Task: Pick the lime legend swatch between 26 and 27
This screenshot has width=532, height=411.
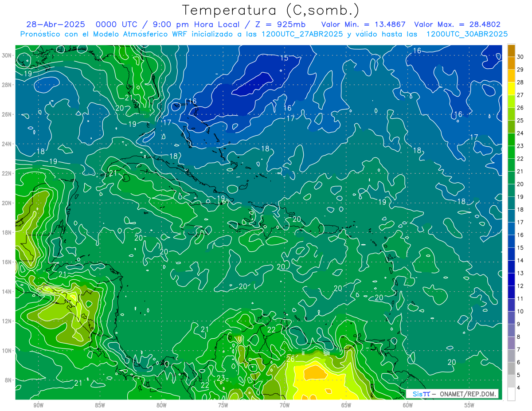Action: pyautogui.click(x=511, y=102)
